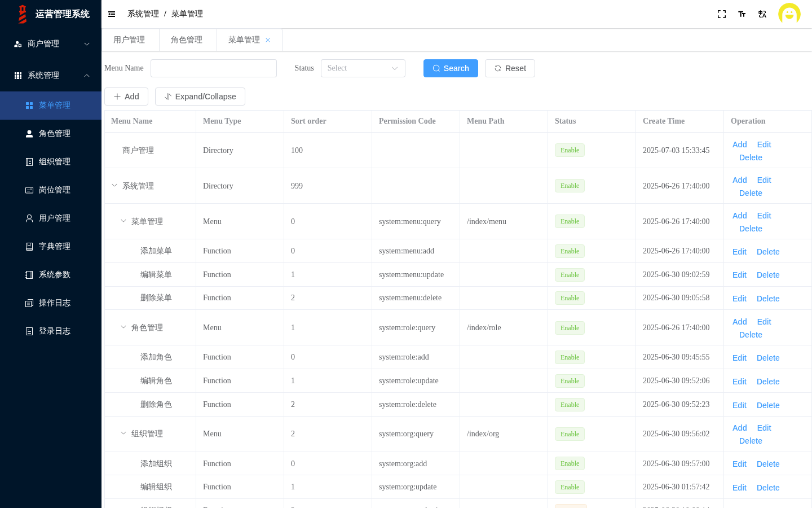Click the 系统管理 breadcrumb in the header
The image size is (812, 508).
(143, 14)
